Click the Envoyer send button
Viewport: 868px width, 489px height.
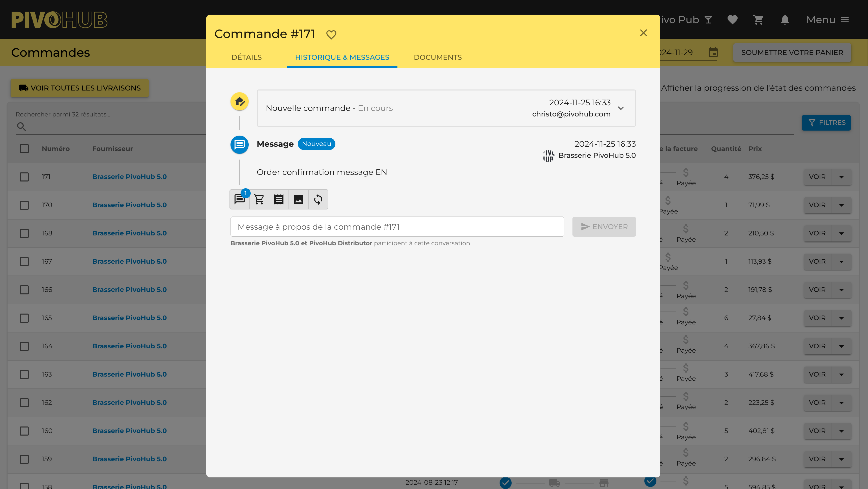pyautogui.click(x=604, y=227)
